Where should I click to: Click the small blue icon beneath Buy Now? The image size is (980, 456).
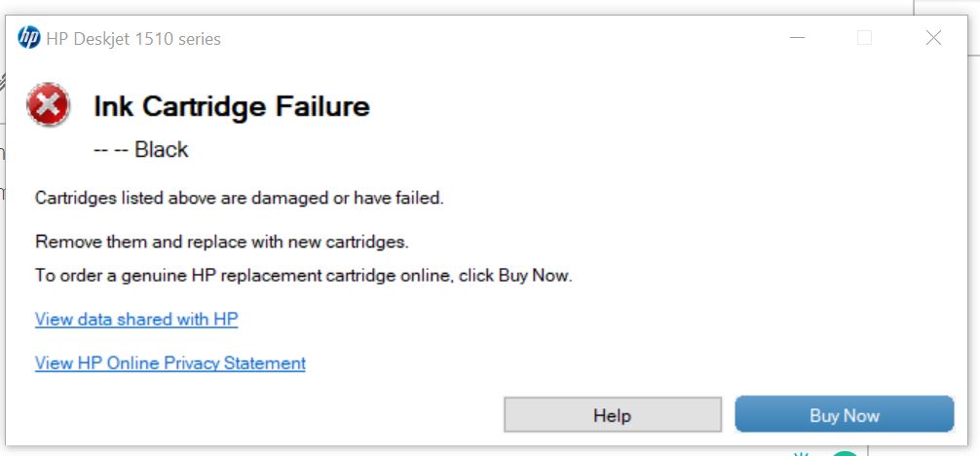coord(803,453)
